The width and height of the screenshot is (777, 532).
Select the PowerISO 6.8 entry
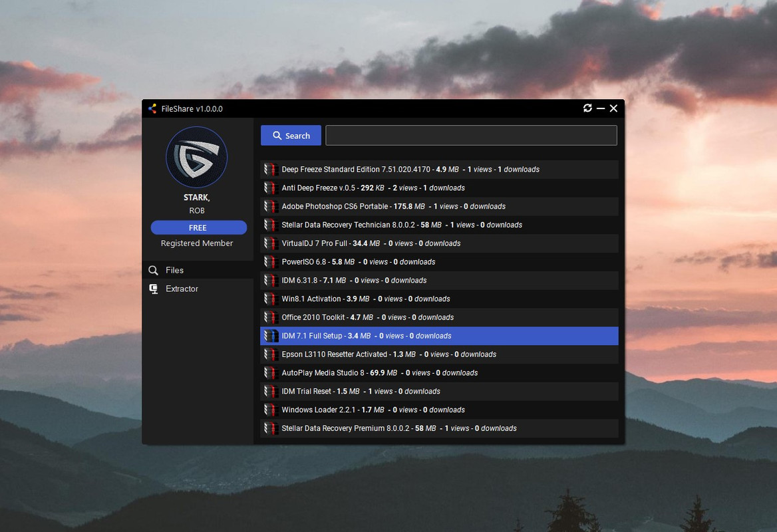pyautogui.click(x=439, y=261)
